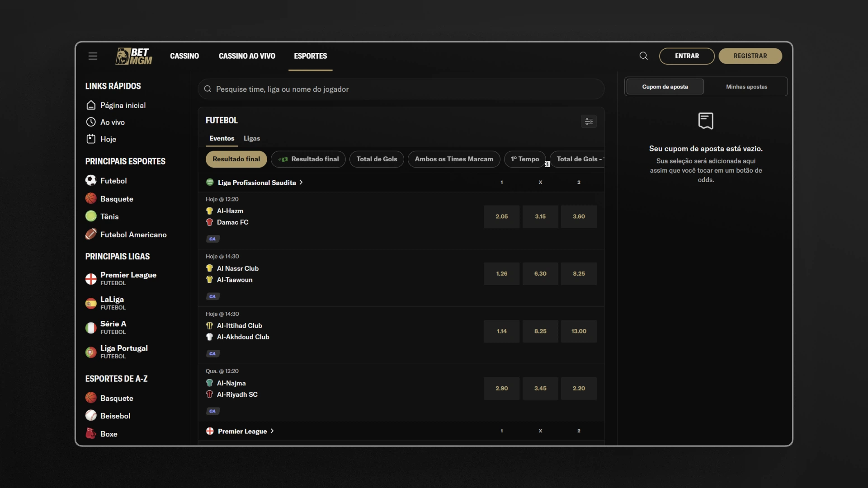
Task: Click the Ao vivo clock icon
Action: click(91, 122)
